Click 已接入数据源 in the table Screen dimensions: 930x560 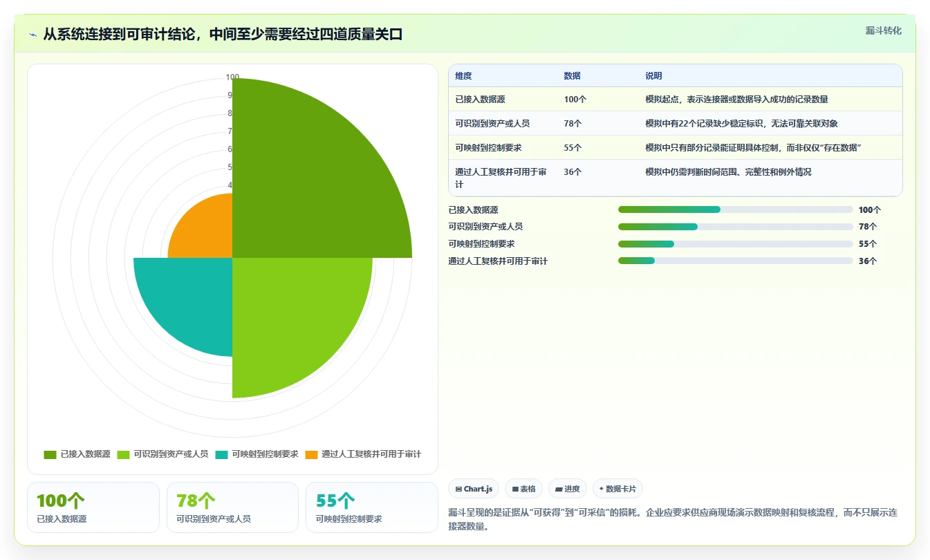click(480, 100)
